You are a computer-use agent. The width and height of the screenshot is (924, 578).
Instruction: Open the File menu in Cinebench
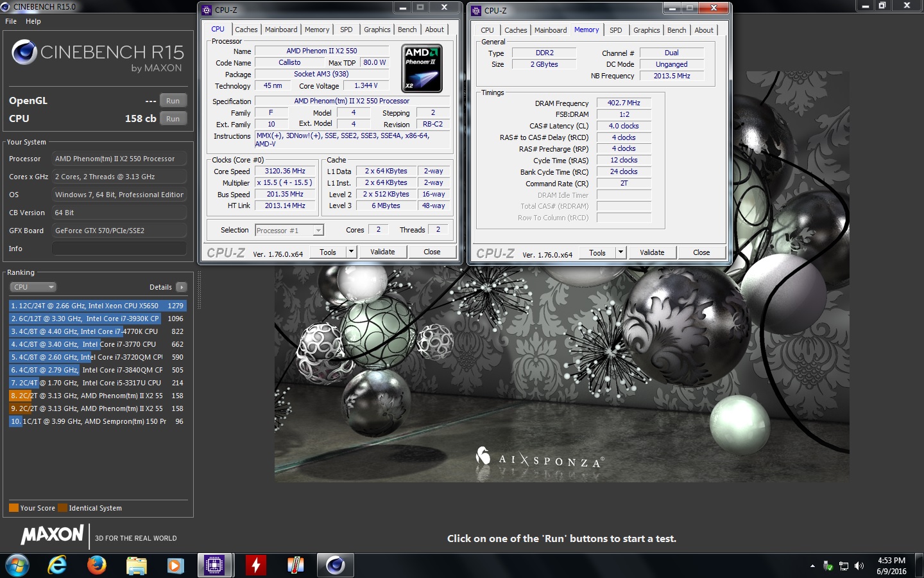click(11, 21)
